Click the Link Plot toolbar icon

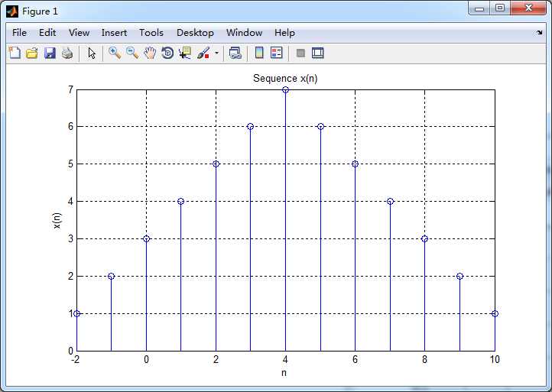click(235, 53)
